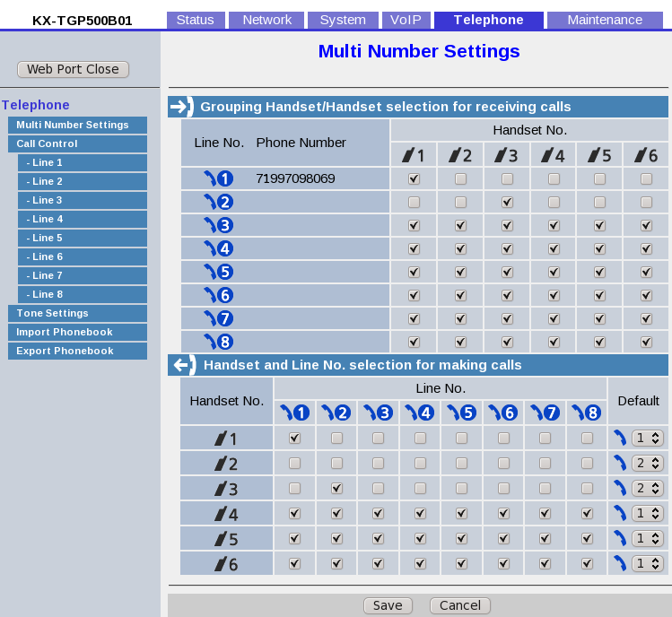The image size is (672, 617).
Task: Switch to the VoIP tab
Action: (406, 20)
